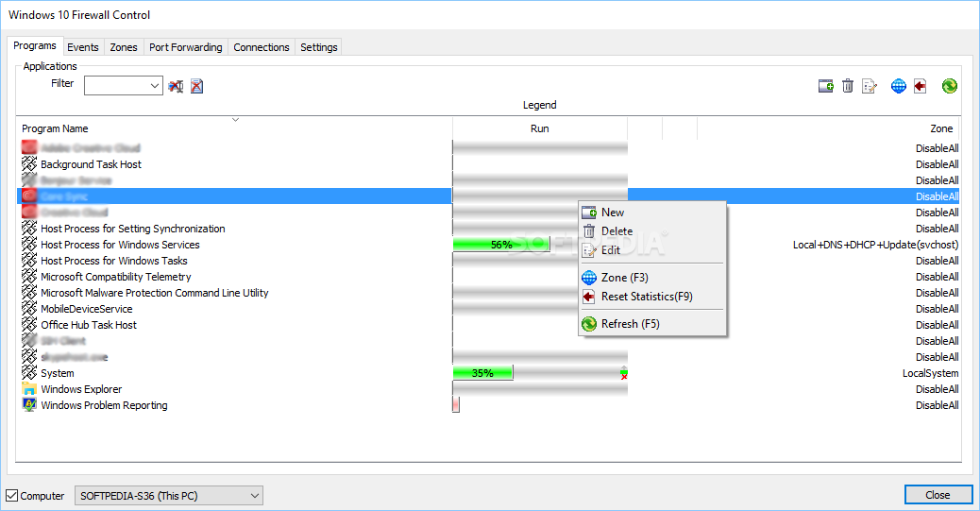980x511 pixels.
Task: Select the Windows Explorer program name
Action: click(x=81, y=389)
